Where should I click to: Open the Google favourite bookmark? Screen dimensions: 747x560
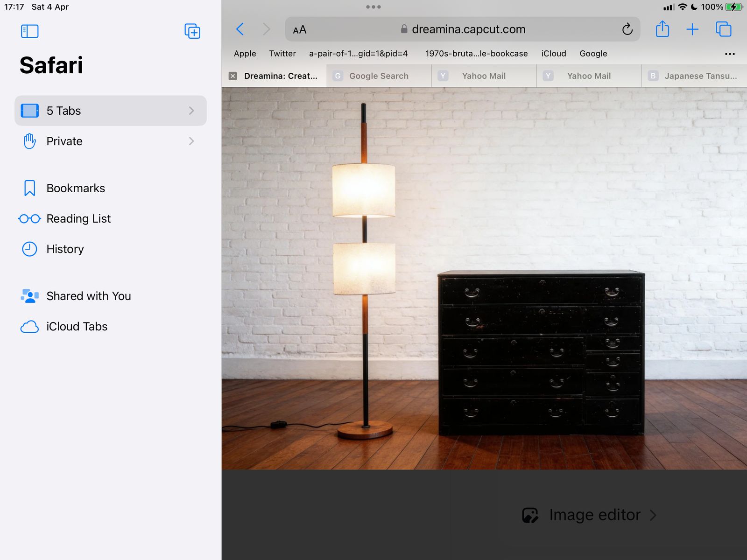coord(593,54)
